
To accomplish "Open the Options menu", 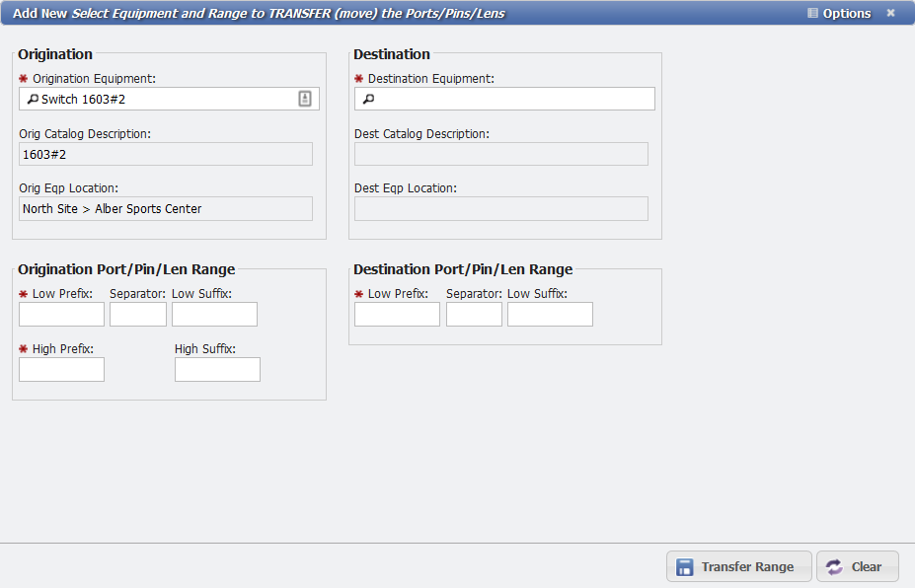I will [846, 13].
